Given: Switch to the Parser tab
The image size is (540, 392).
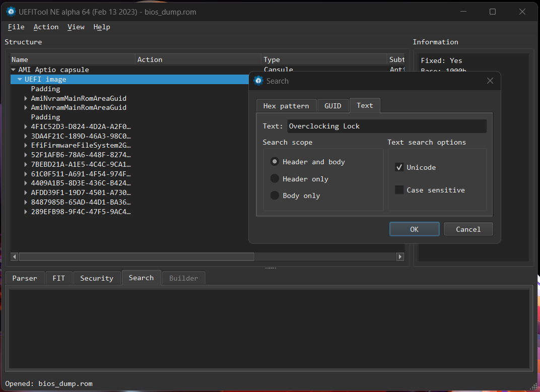Looking at the screenshot, I should (25, 278).
